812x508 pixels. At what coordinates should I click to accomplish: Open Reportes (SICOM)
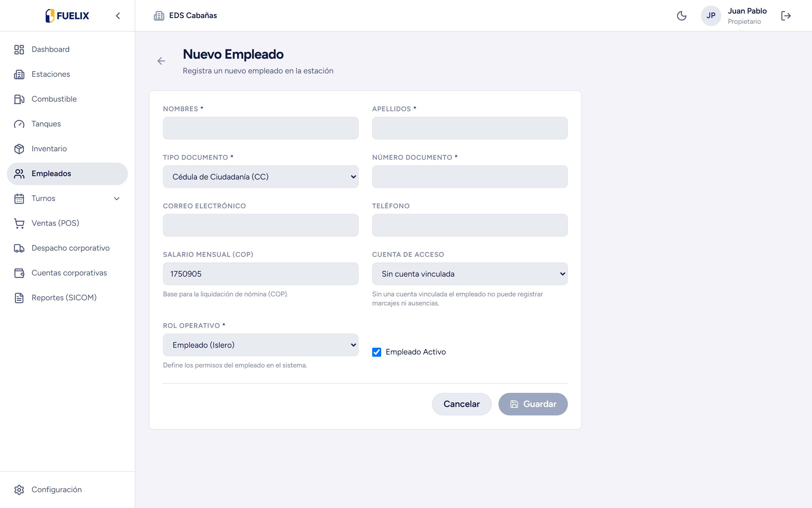click(x=67, y=298)
